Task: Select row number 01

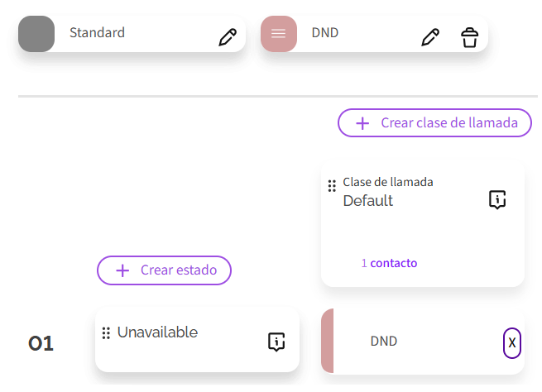Action: click(x=41, y=344)
